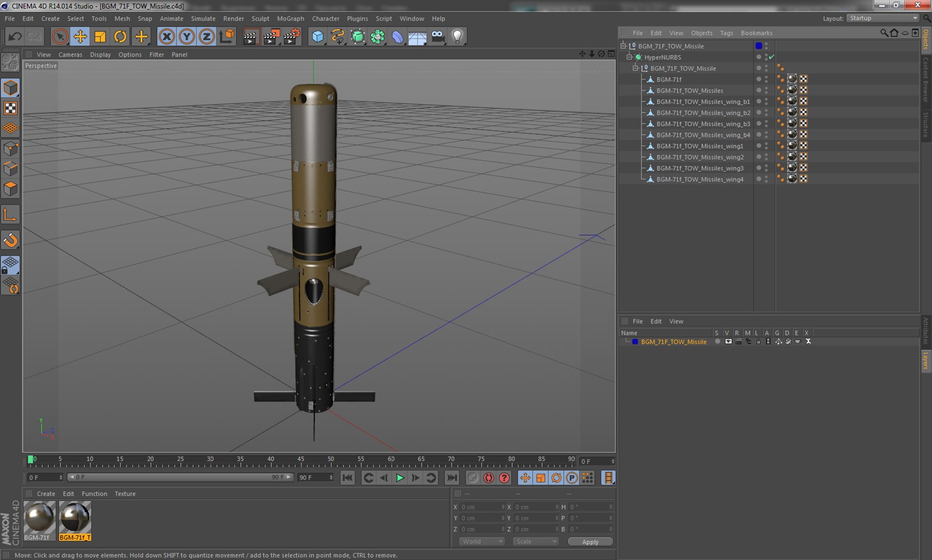
Task: Click the locked workplane icon
Action: coord(10,265)
